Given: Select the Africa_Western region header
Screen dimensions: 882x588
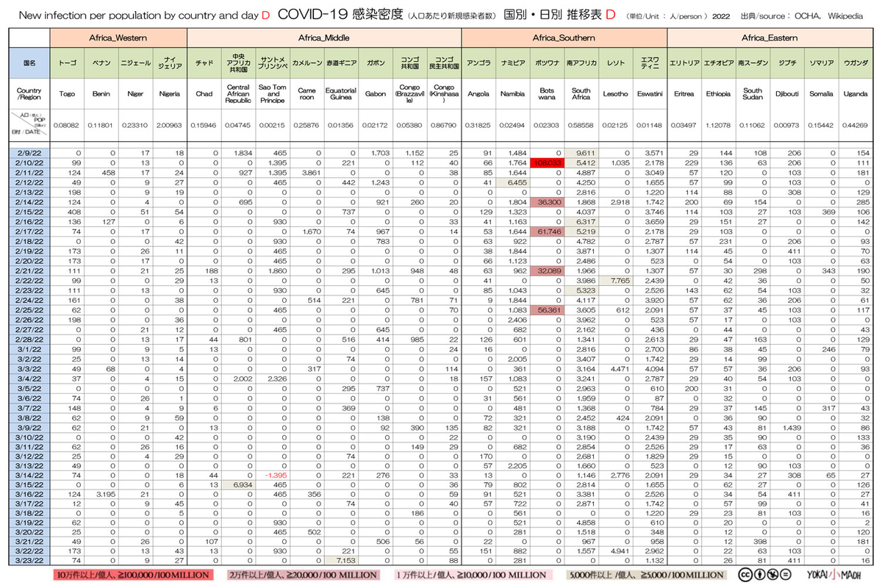Looking at the screenshot, I should tap(119, 37).
